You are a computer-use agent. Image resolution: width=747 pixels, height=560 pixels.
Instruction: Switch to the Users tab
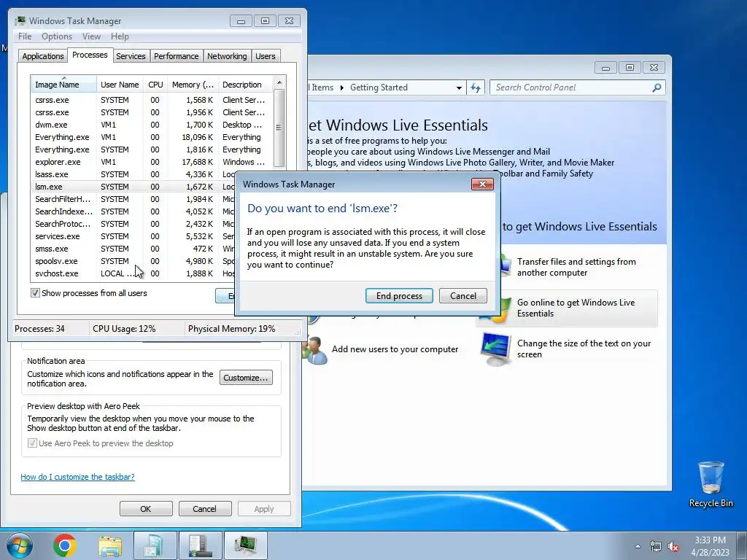coord(266,56)
